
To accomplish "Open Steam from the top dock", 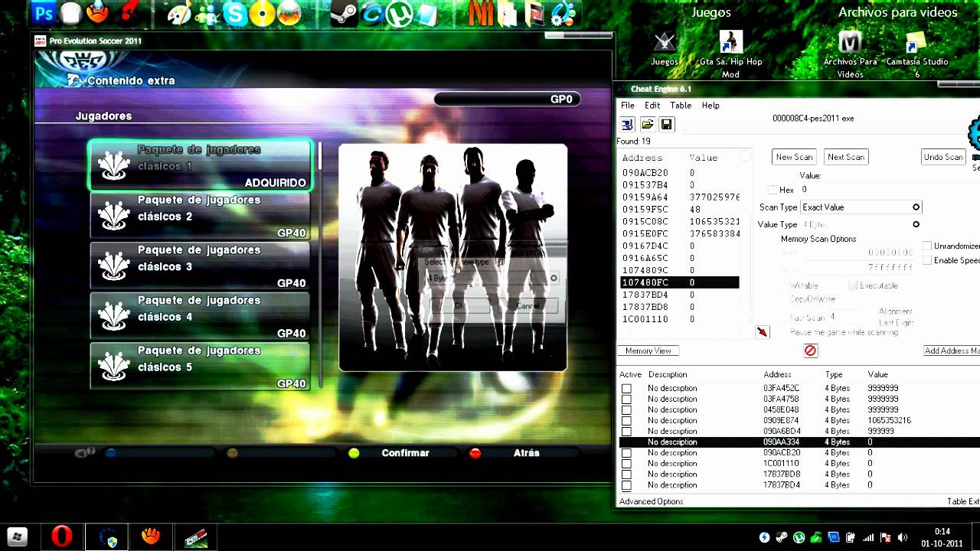I will (344, 14).
